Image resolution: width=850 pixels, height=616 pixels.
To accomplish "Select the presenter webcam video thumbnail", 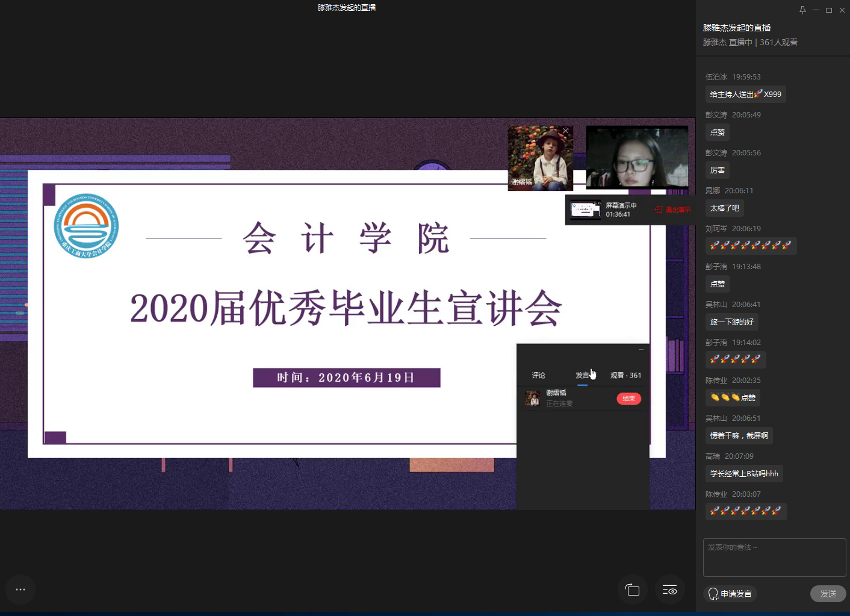I will tap(637, 157).
